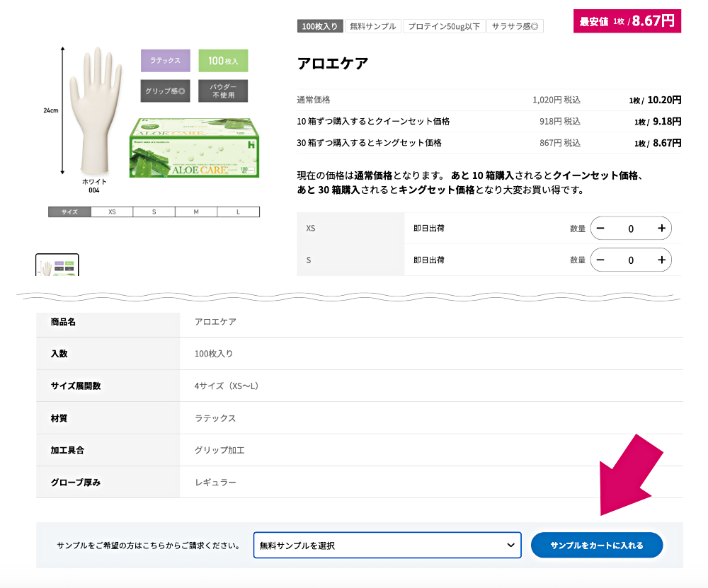Image resolution: width=708 pixels, height=588 pixels.
Task: Select the 100枚入り tag
Action: click(x=321, y=26)
